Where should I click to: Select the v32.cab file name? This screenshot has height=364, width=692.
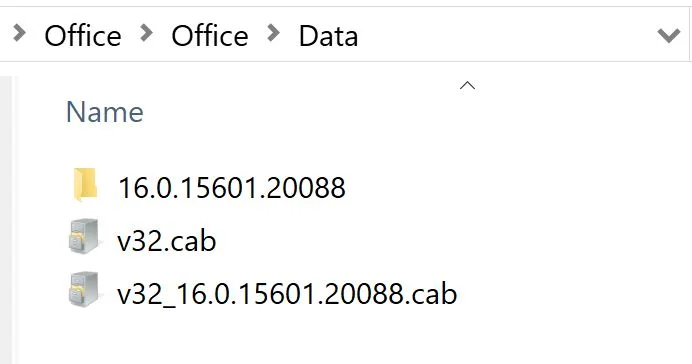[167, 241]
